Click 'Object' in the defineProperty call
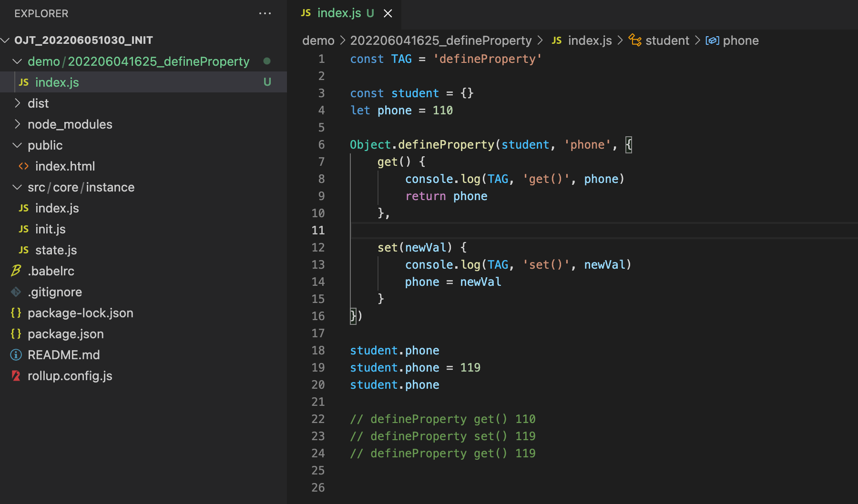Viewport: 858px width, 504px height. coord(370,145)
